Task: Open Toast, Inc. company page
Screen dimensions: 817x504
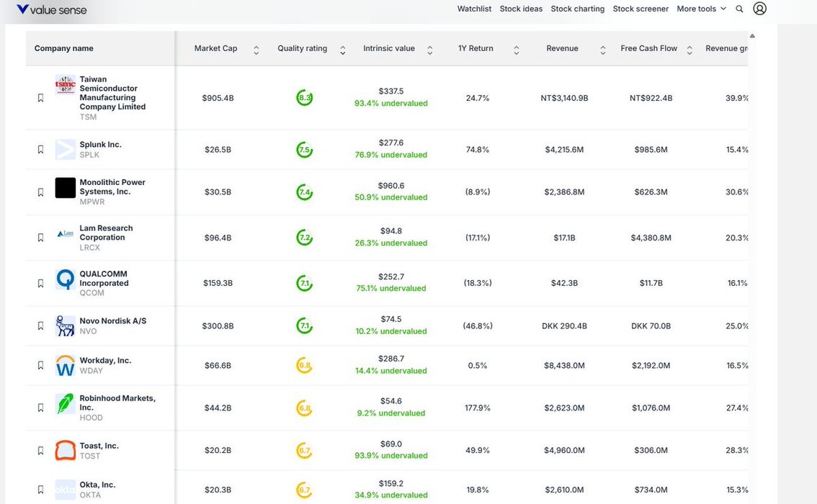Action: coord(99,446)
